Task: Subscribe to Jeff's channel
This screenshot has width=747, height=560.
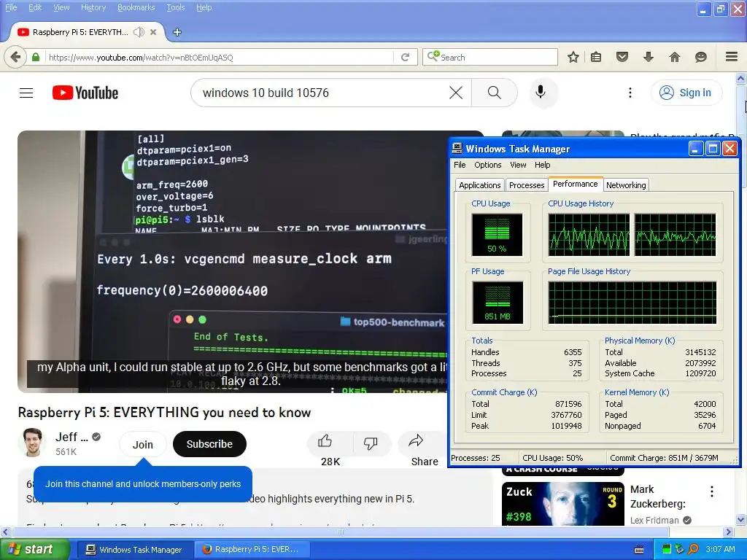Action: 209,444
